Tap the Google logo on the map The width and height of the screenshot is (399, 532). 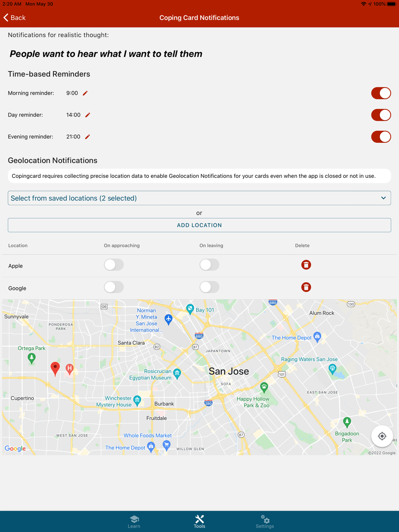(x=15, y=449)
